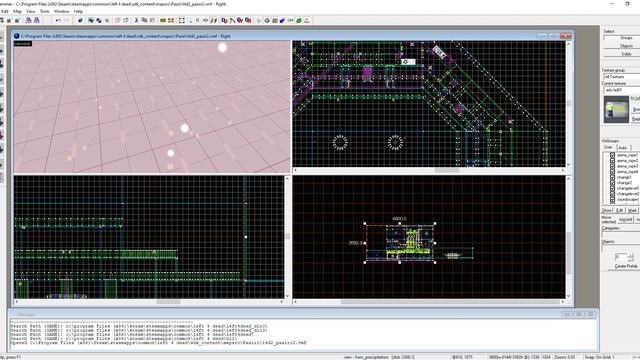
Task: Click the blue radius culling icon
Action: point(282,20)
